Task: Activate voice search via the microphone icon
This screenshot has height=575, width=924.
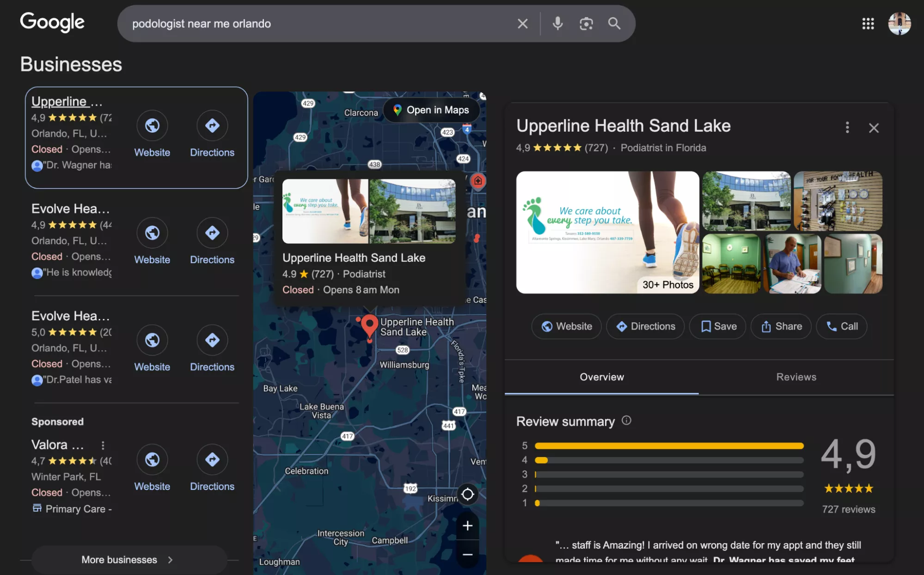Action: point(557,23)
